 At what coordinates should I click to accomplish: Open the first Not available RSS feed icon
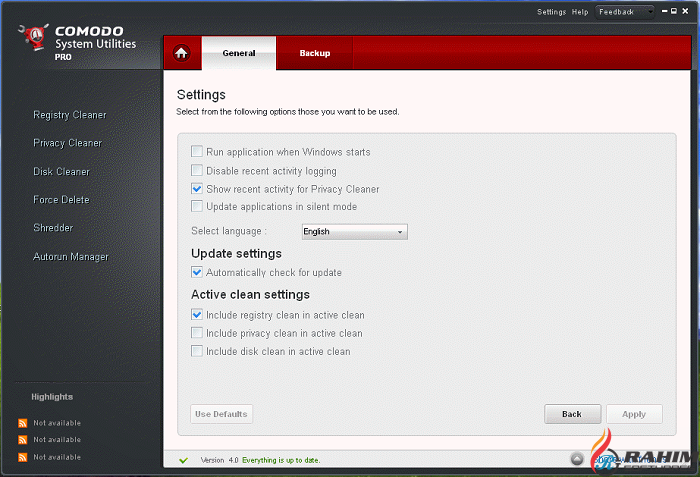tap(23, 423)
